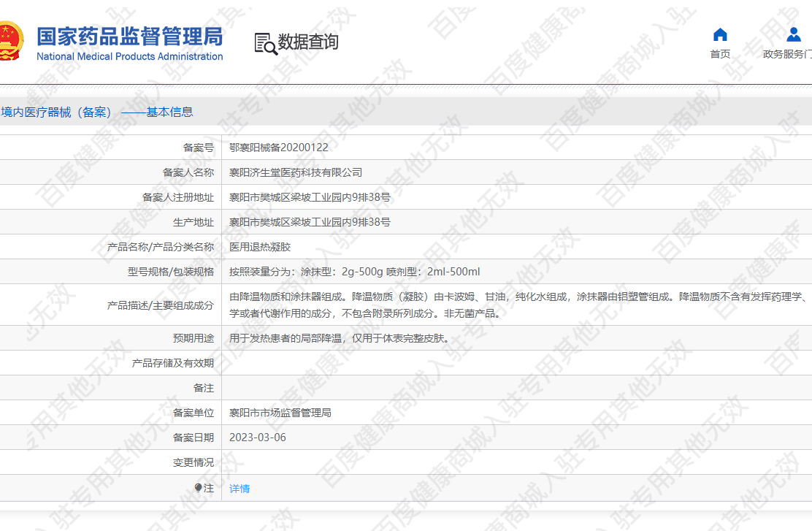Open the 数据查询 search icon
Image resolution: width=812 pixels, height=531 pixels.
pyautogui.click(x=266, y=44)
